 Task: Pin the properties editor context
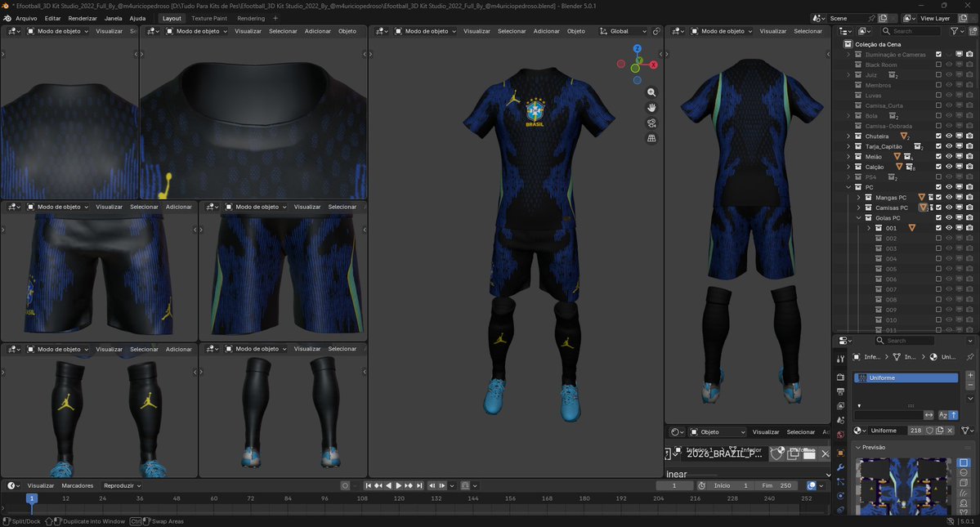click(x=970, y=356)
